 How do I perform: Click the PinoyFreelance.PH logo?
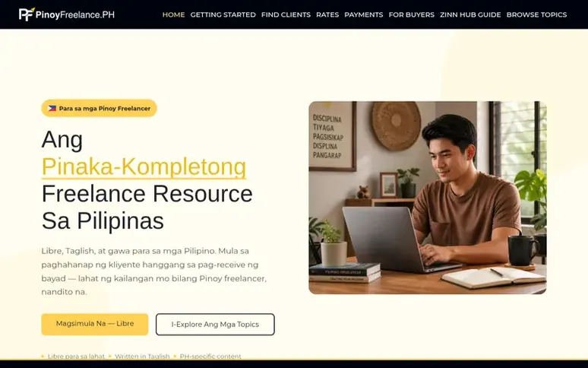pyautogui.click(x=66, y=14)
